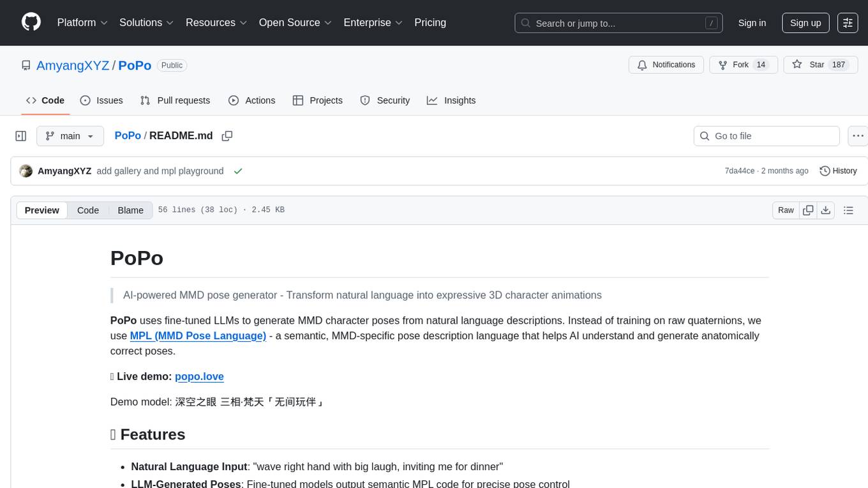This screenshot has width=868, height=488.
Task: Open commit 'add gallery and mpl playground'
Action: tap(160, 171)
